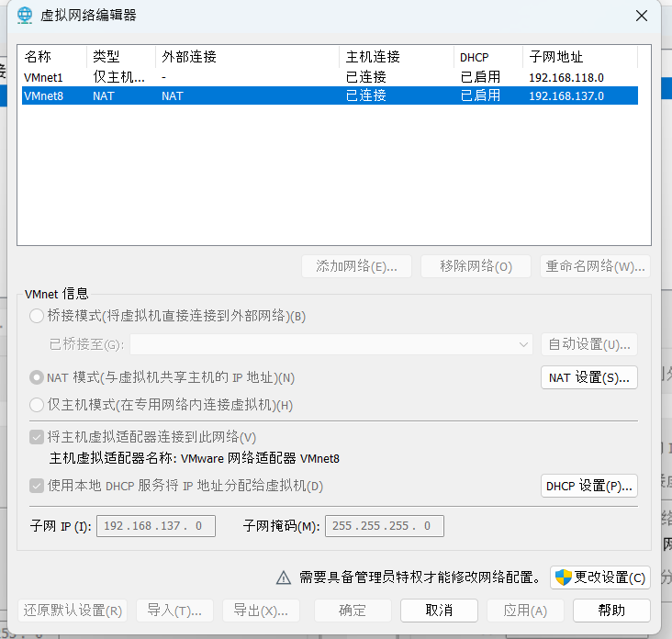This screenshot has height=639, width=672.
Task: Sort by 主机连接 column header
Action: pyautogui.click(x=397, y=57)
